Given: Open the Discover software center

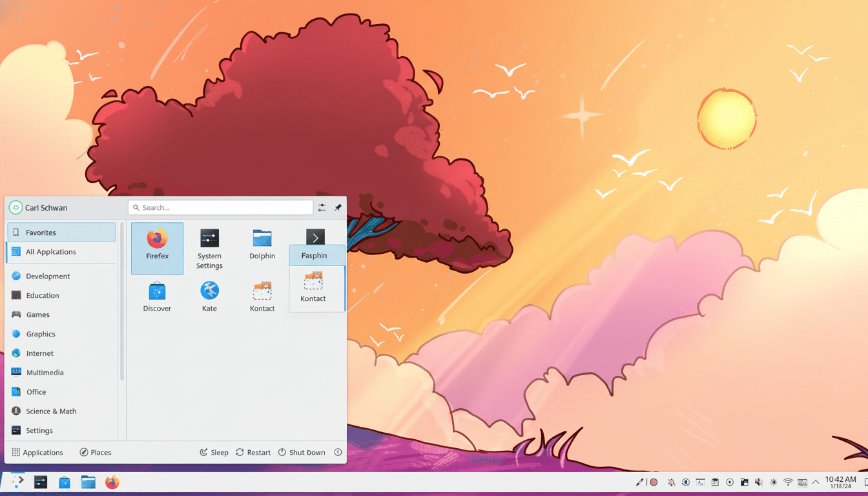Looking at the screenshot, I should 157,296.
